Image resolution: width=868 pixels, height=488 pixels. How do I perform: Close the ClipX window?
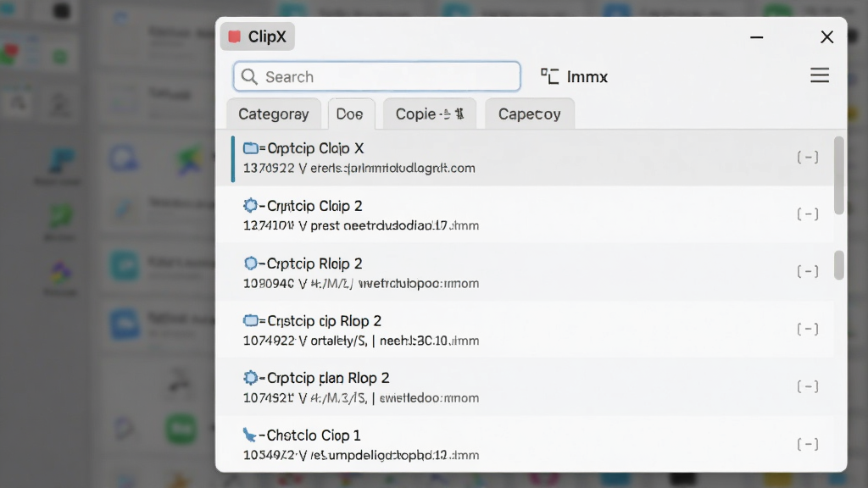click(x=826, y=37)
